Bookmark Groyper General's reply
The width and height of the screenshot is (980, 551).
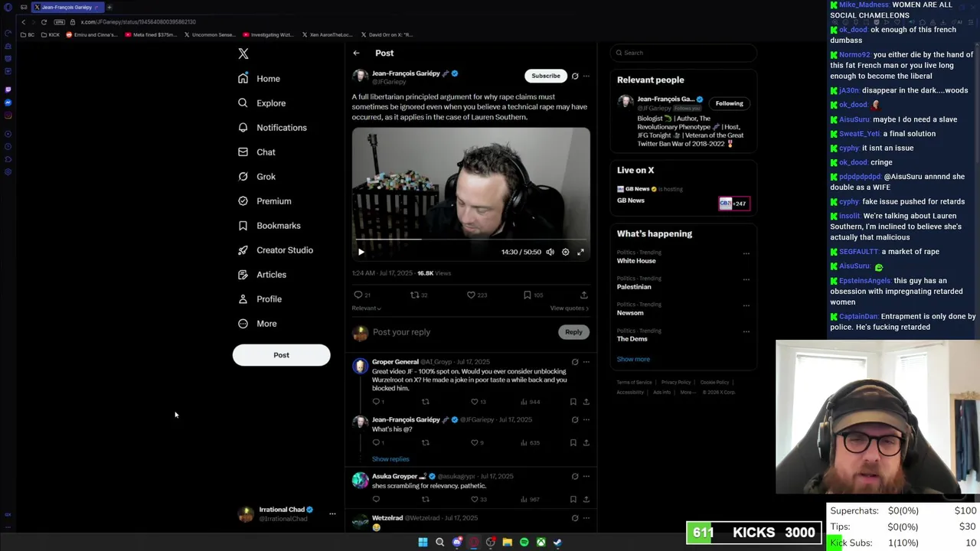click(x=573, y=402)
